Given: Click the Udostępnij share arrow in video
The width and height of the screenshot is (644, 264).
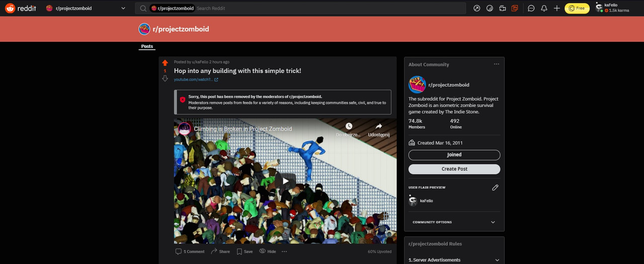Looking at the screenshot, I should (379, 126).
